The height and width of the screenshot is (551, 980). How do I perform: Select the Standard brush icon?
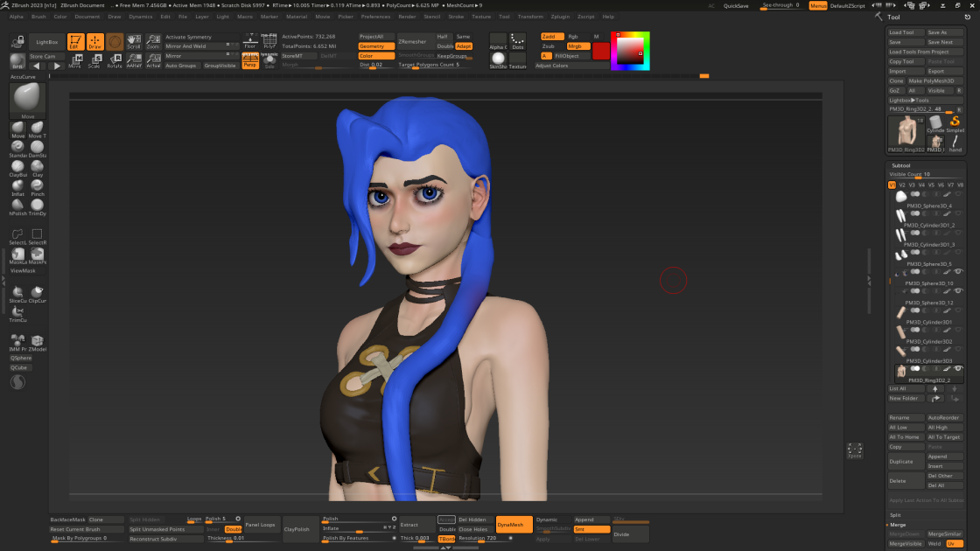(x=17, y=148)
